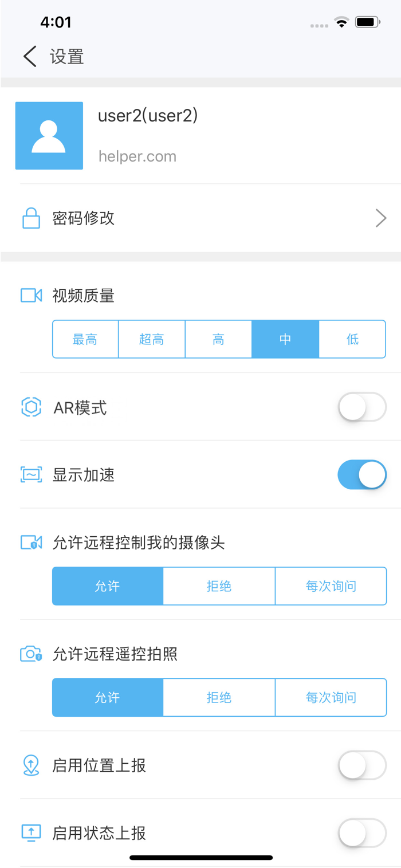Tap the 显示加速 screen icon

[x=31, y=475]
